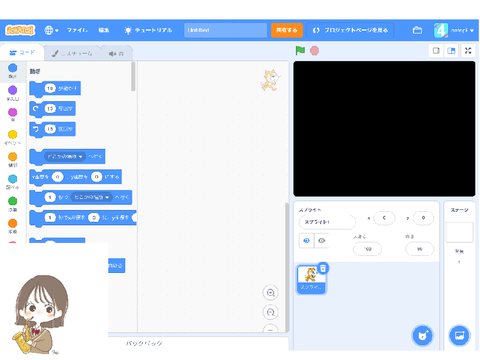Image resolution: width=480 pixels, height=360 pixels.
Task: Click the turn clockwise 15 degrees block
Action: tap(52, 109)
